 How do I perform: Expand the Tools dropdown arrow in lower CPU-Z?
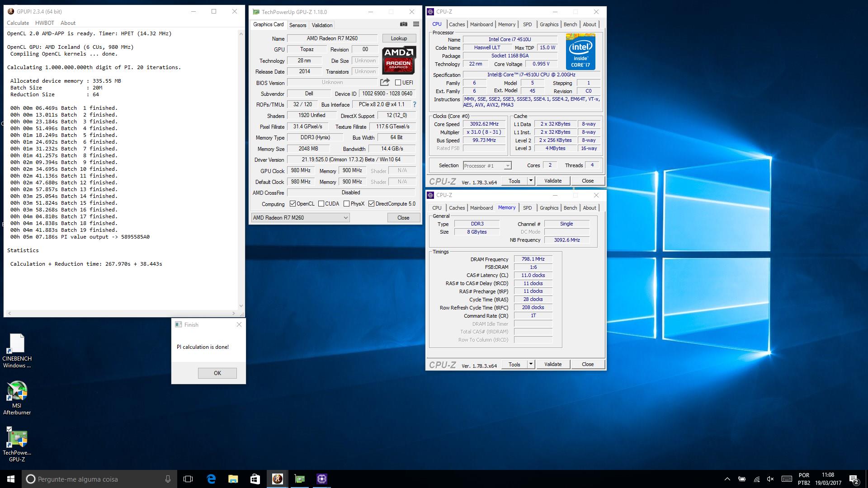click(531, 364)
